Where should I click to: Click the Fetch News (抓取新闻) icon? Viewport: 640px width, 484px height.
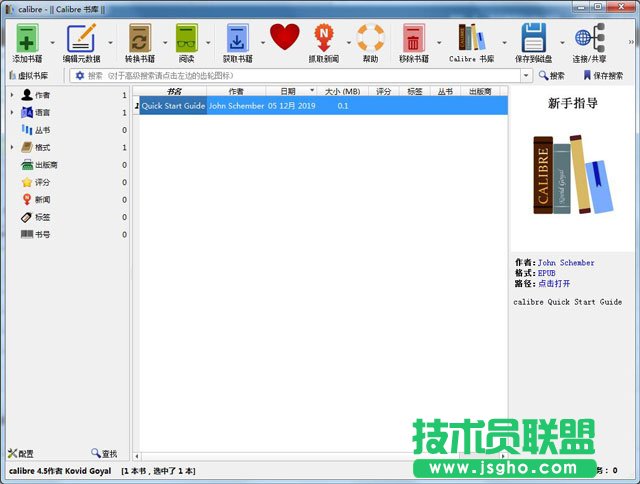tap(323, 39)
